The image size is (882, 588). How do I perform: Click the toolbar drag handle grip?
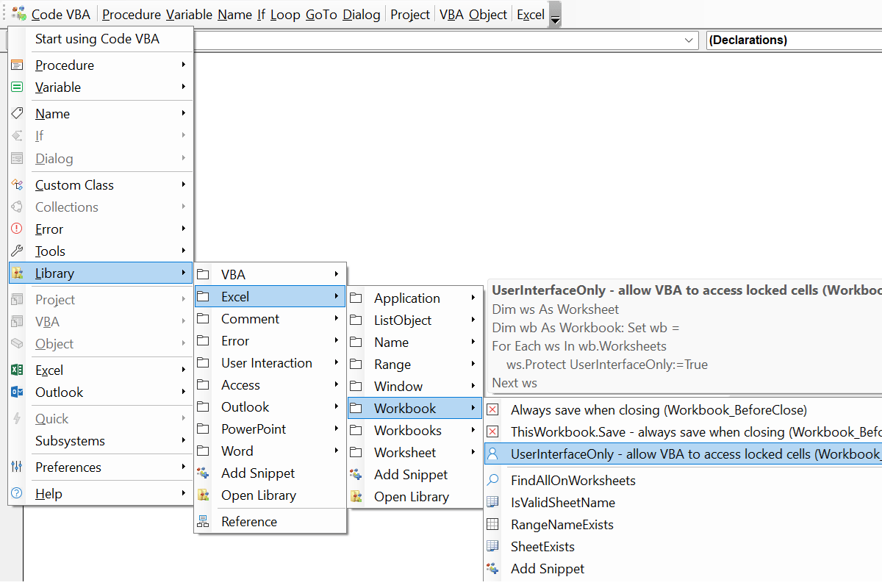coord(5,15)
